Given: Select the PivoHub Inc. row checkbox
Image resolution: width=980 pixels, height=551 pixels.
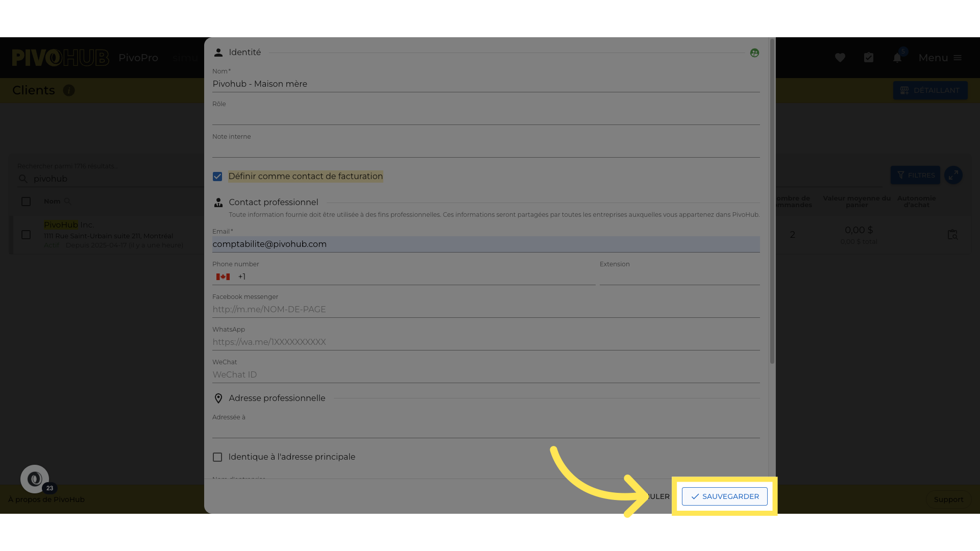Looking at the screenshot, I should (26, 235).
